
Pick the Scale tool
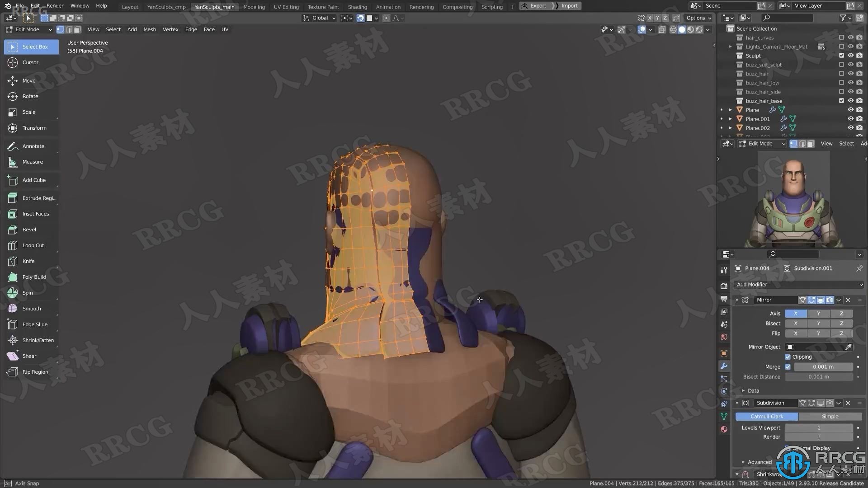click(x=31, y=112)
